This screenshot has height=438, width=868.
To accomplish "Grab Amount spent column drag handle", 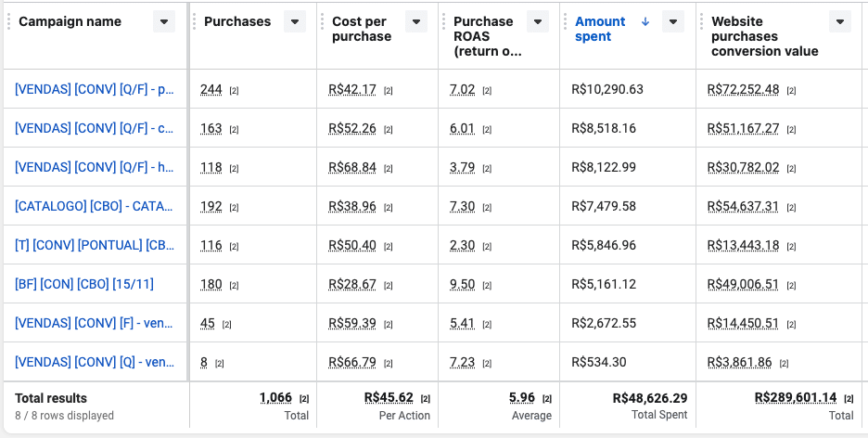I will (565, 21).
